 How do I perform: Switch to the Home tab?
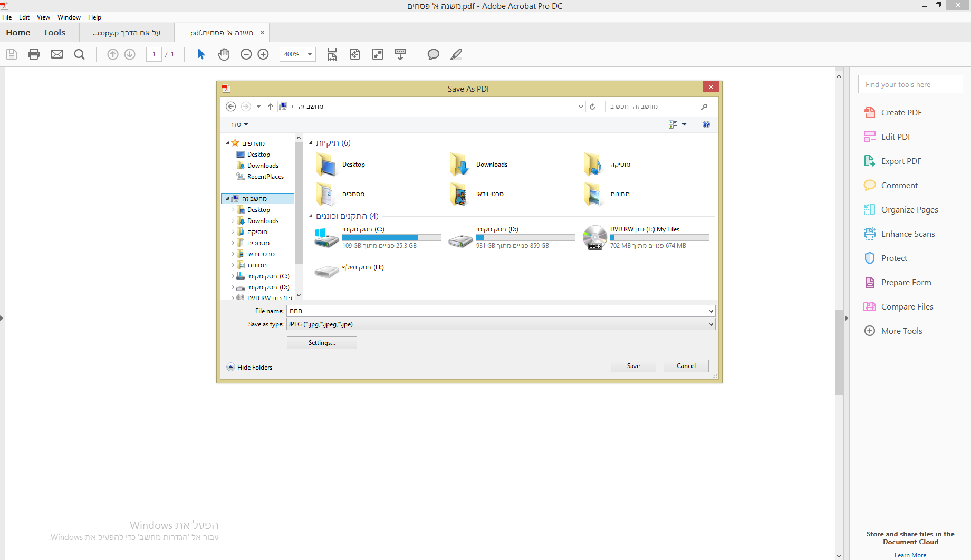18,33
